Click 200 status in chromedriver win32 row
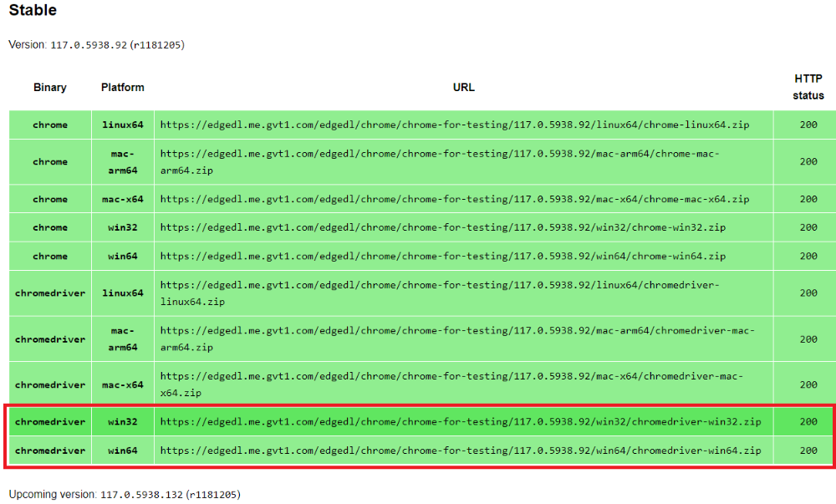The width and height of the screenshot is (836, 504). (x=808, y=421)
